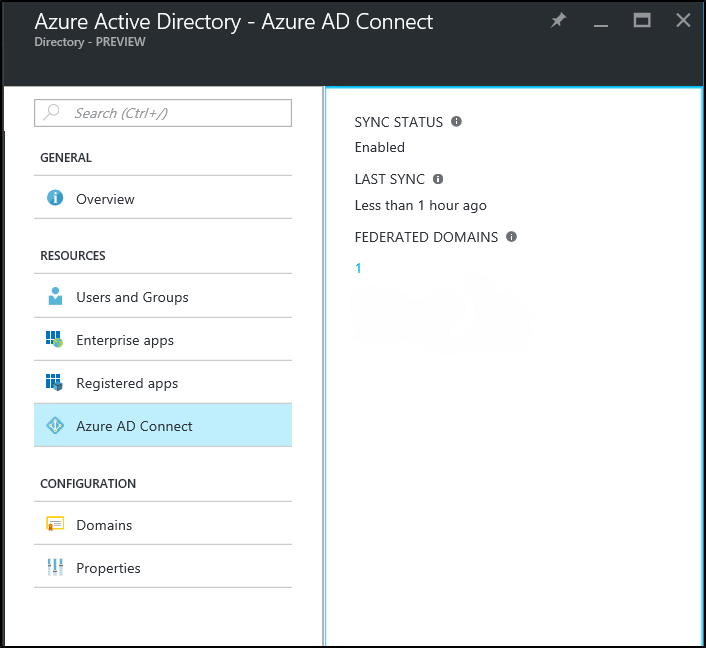Image resolution: width=706 pixels, height=648 pixels.
Task: Click the Users and Groups person icon
Action: 55,296
